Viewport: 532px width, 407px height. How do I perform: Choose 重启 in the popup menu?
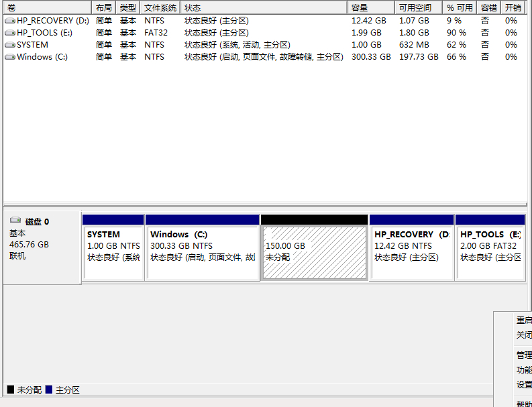coord(524,321)
